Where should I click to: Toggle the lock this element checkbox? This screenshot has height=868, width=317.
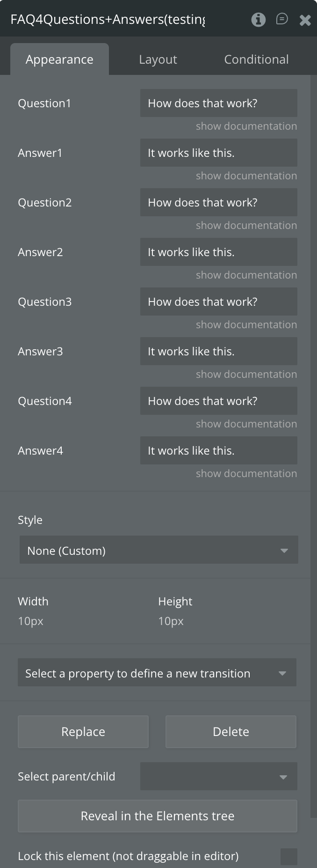[288, 856]
